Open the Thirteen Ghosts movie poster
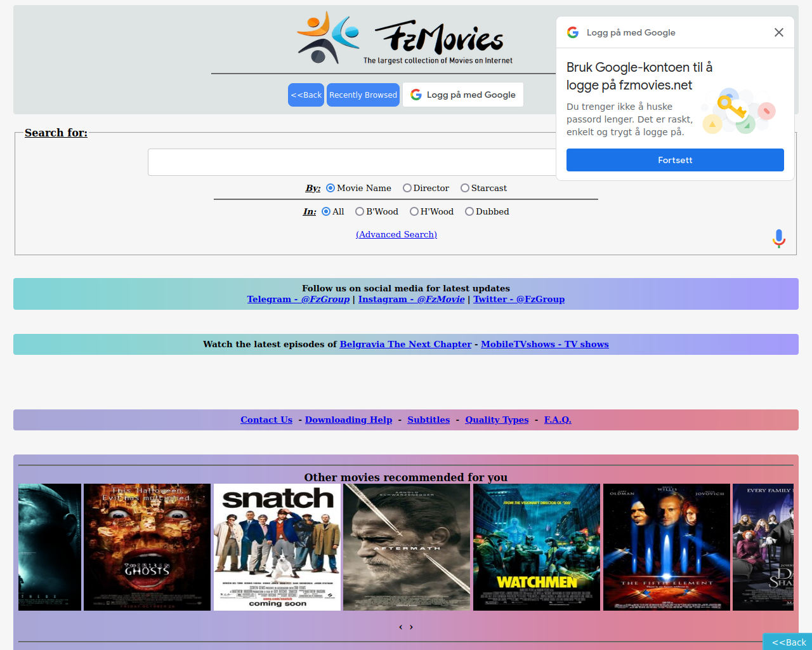Viewport: 812px width, 650px height. pyautogui.click(x=147, y=547)
